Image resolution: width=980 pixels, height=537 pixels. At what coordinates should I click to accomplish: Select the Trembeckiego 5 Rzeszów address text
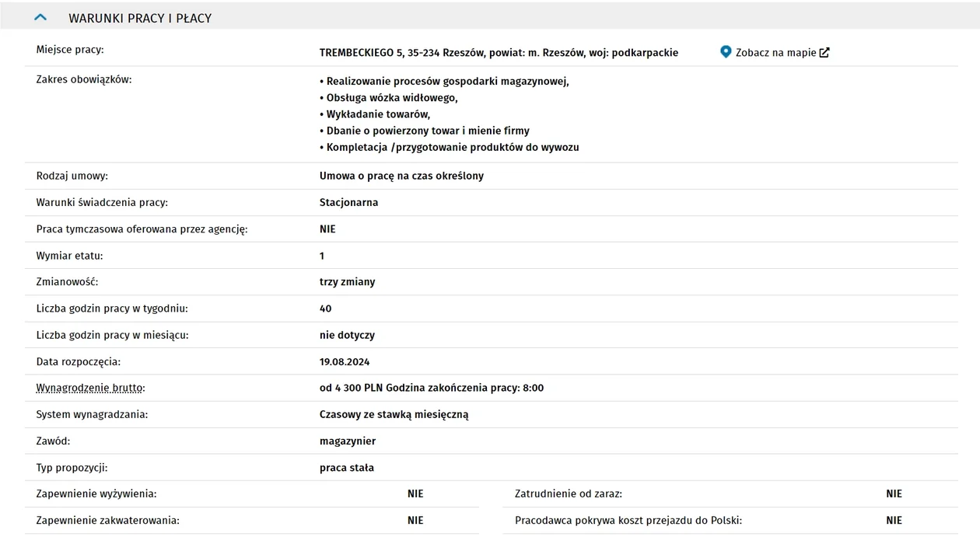(499, 53)
